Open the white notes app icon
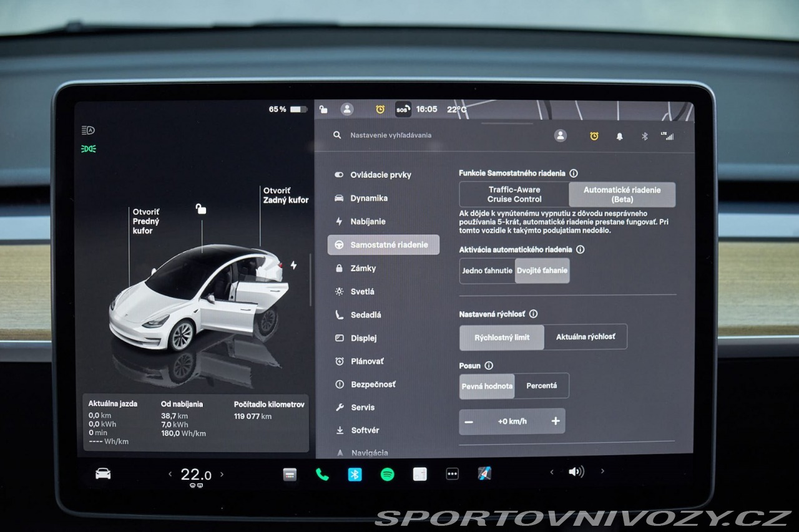799x532 pixels. click(x=420, y=474)
